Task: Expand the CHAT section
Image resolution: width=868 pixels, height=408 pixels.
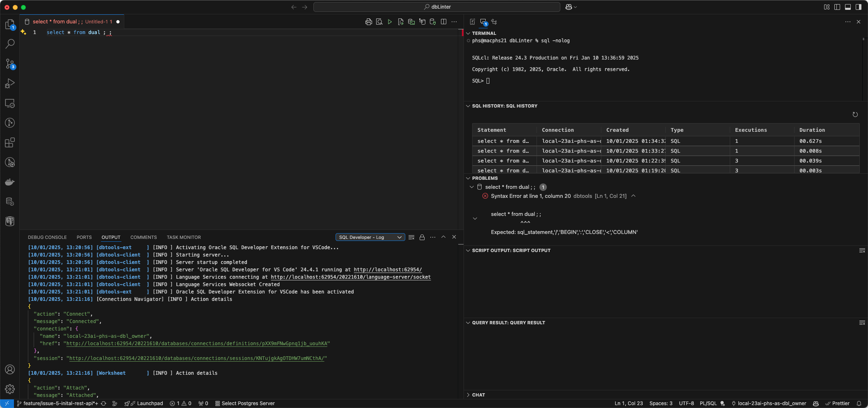Action: [468, 395]
